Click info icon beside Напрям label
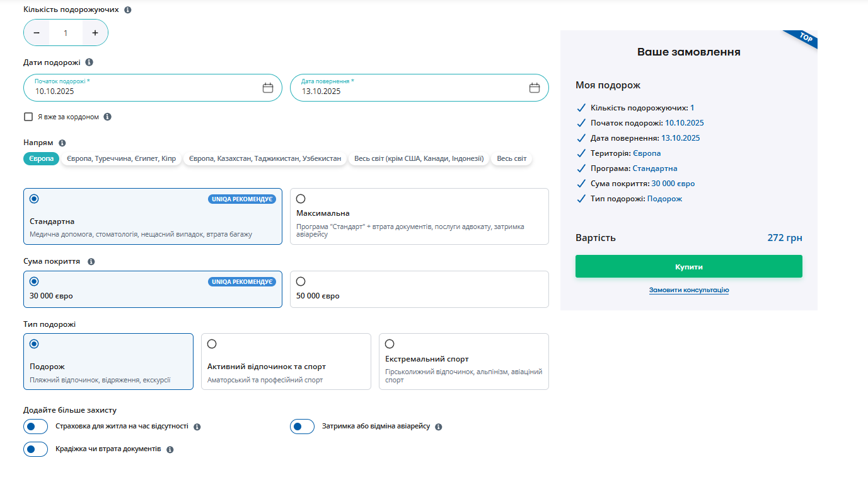868x477 pixels. coord(62,143)
